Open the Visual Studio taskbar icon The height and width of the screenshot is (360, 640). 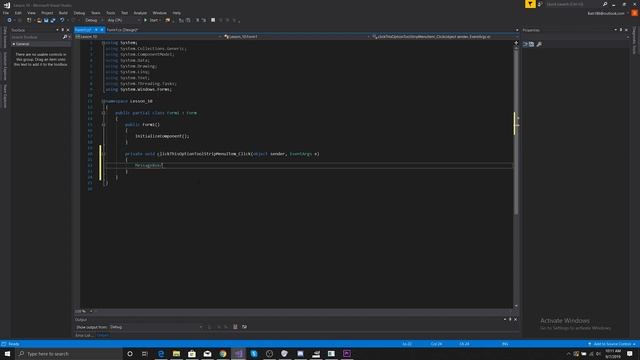pyautogui.click(x=238, y=353)
